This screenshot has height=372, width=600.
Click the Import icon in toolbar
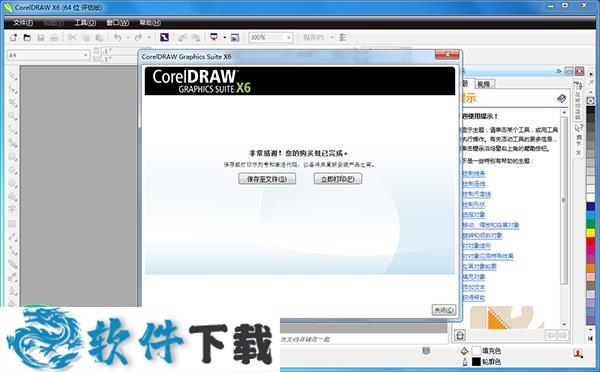tap(182, 38)
